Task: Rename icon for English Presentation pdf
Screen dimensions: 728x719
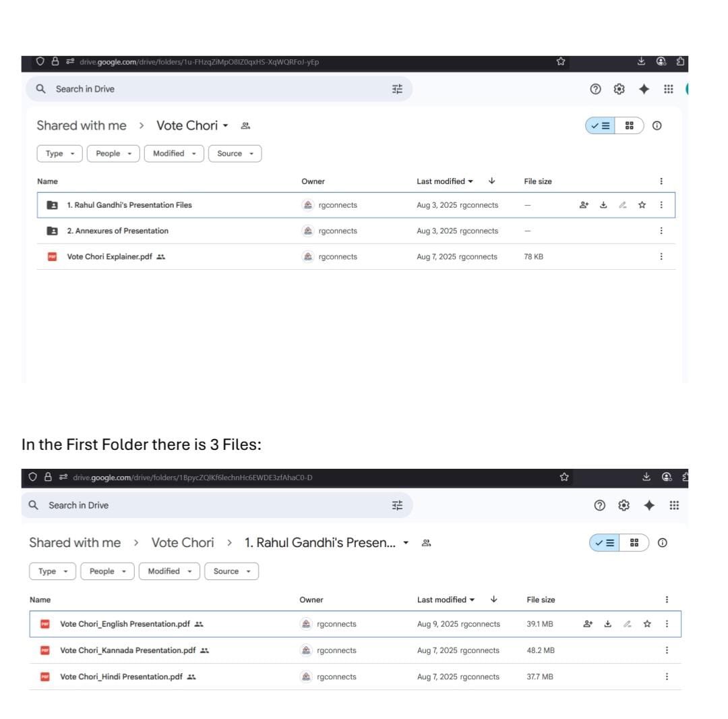Action: point(628,624)
